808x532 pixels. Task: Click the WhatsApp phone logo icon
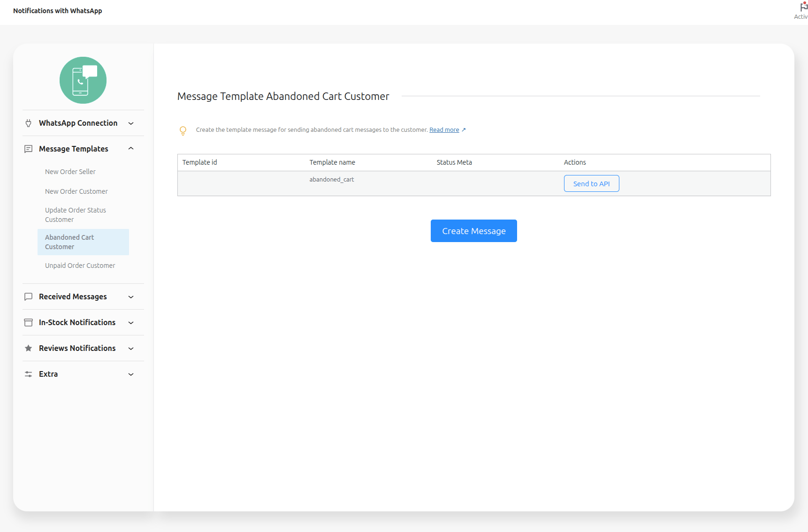pyautogui.click(x=83, y=80)
